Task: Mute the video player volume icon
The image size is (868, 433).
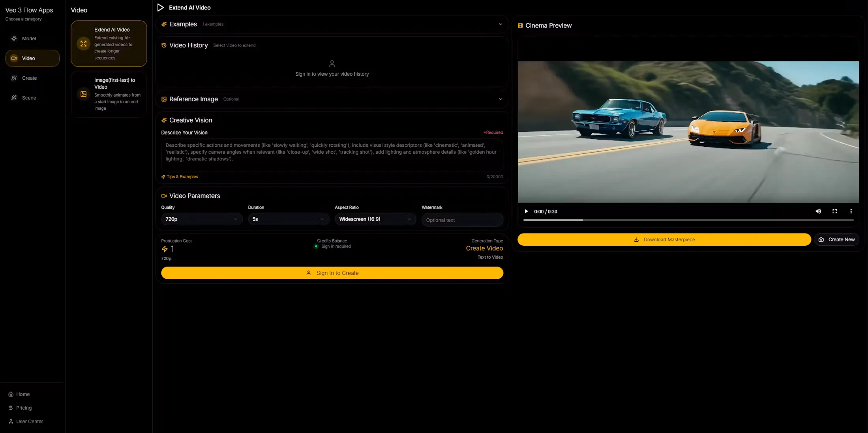Action: (818, 211)
